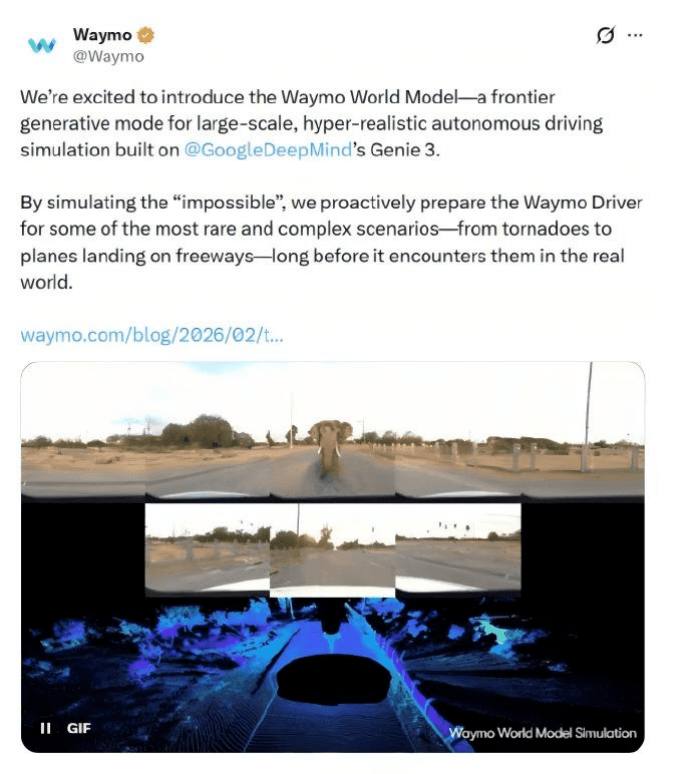Viewport: 692px width, 774px height.
Task: Click the gold verified badge beside Waymo
Action: tap(146, 35)
